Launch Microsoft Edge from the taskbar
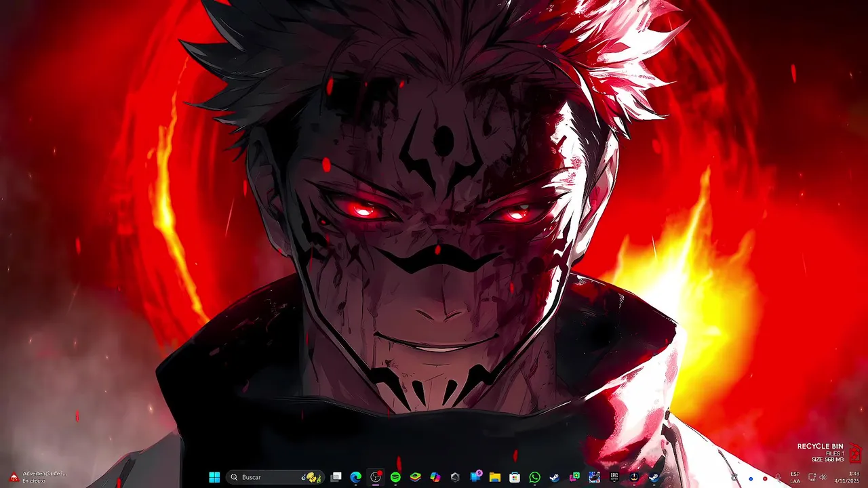This screenshot has height=488, width=868. pyautogui.click(x=355, y=477)
